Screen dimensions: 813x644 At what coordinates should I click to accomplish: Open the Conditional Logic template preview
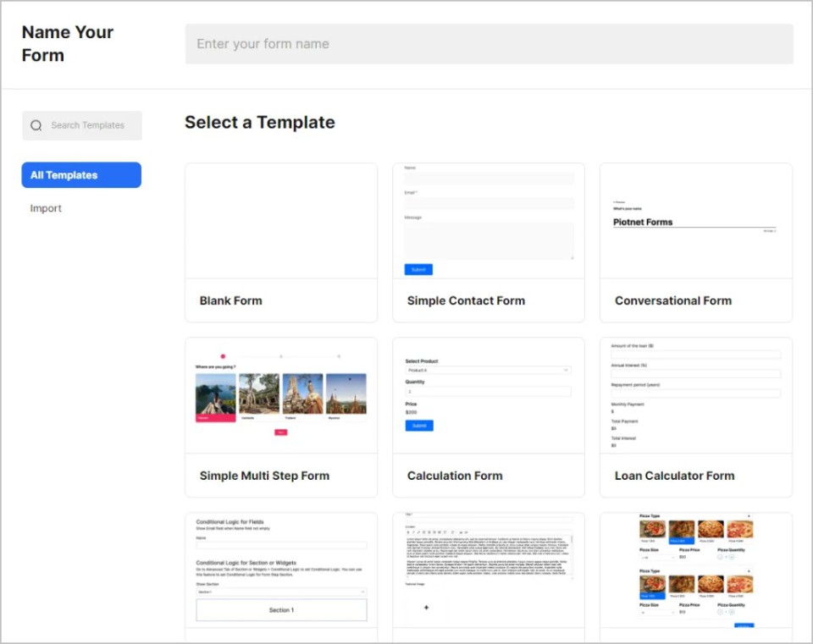pos(281,570)
